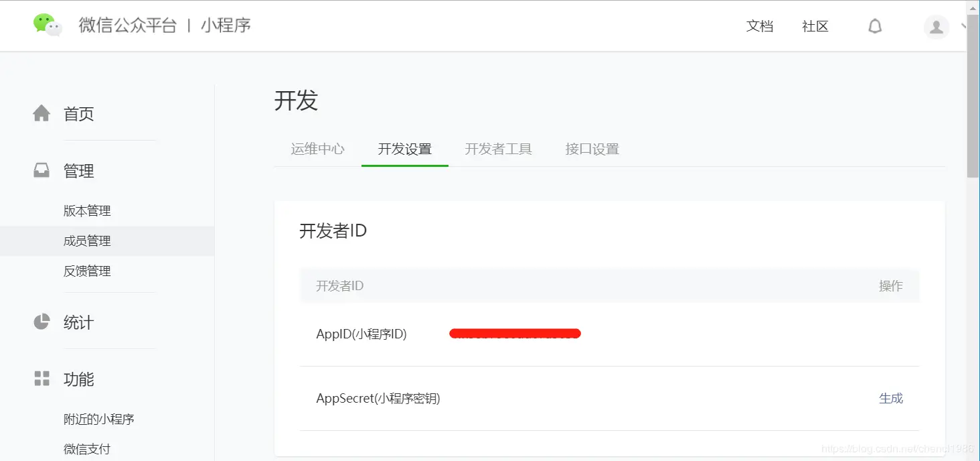Image resolution: width=980 pixels, height=461 pixels.
Task: Select 功能 section in the sidebar
Action: coord(78,379)
